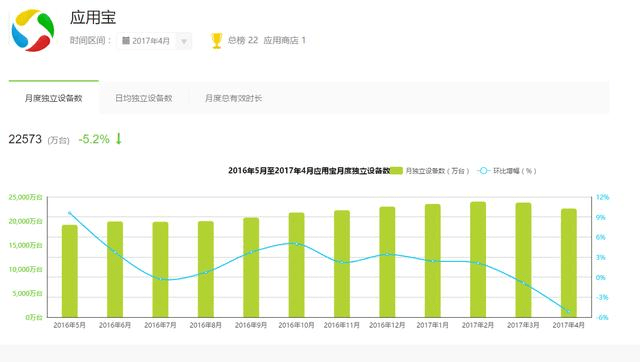Image resolution: width=640 pixels, height=362 pixels.
Task: Toggle the 月独立设备数 green legend swatch
Action: point(396,171)
